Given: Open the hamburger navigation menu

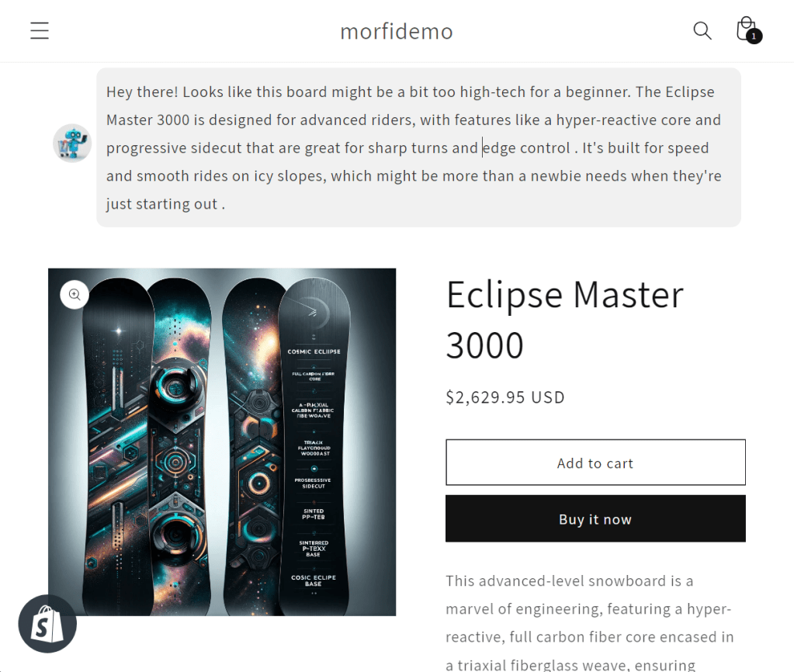Looking at the screenshot, I should 40,31.
